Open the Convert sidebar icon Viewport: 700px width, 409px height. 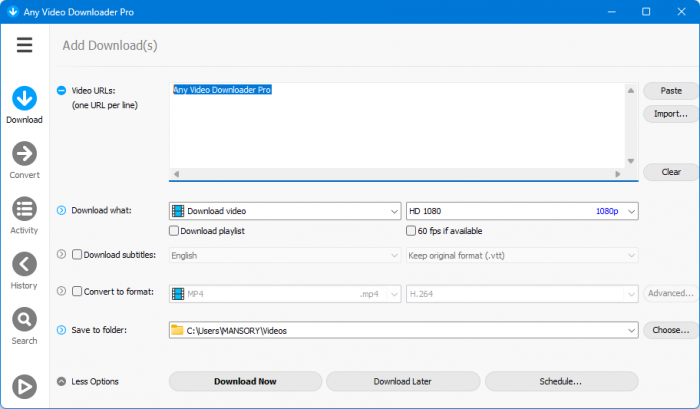[x=24, y=154]
